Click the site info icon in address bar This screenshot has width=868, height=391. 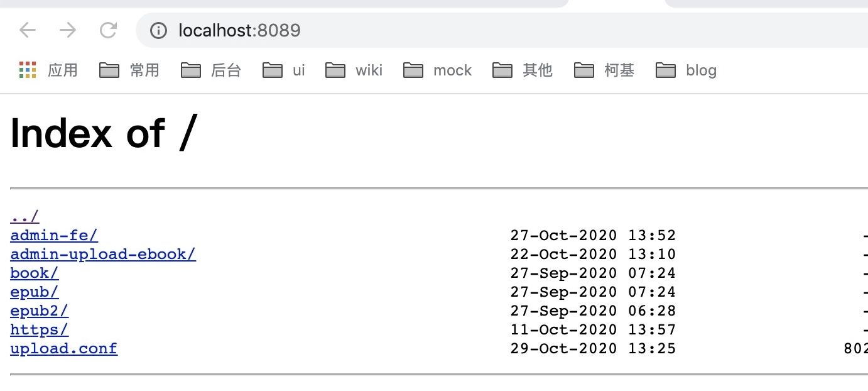coord(159,30)
